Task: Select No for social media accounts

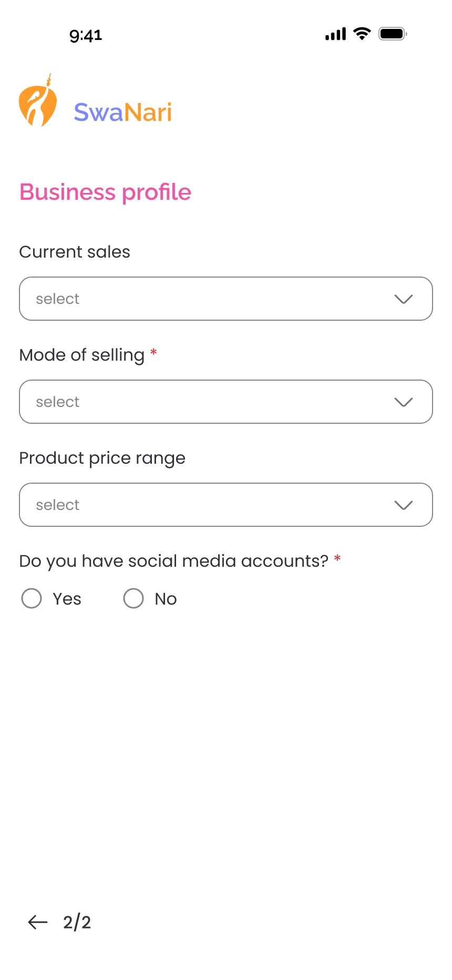Action: tap(133, 598)
